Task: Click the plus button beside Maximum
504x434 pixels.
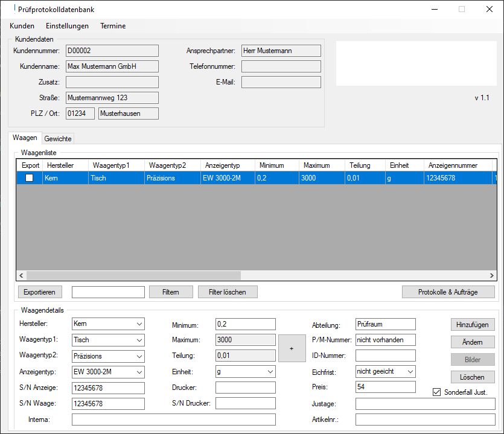Action: 292,348
